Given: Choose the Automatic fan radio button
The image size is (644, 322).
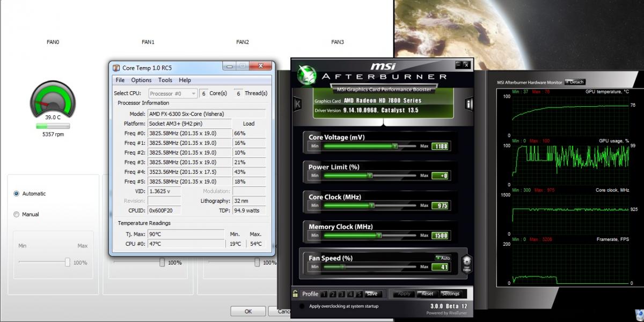Looking at the screenshot, I should 16,194.
